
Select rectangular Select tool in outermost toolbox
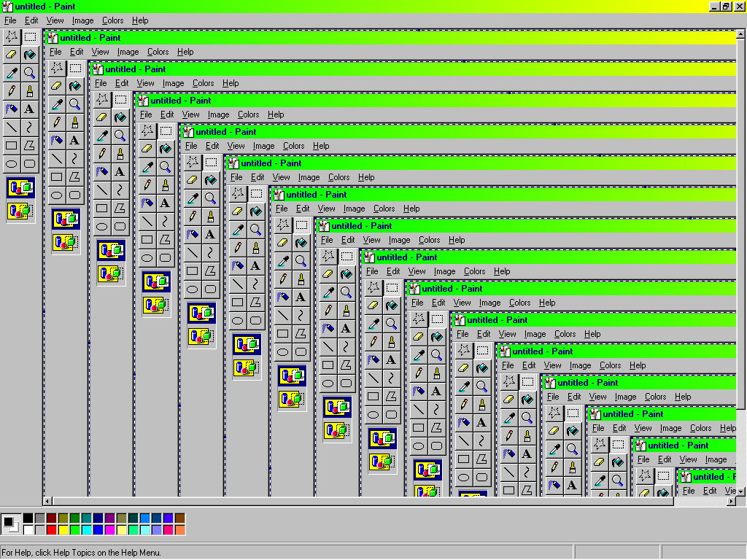pyautogui.click(x=29, y=36)
